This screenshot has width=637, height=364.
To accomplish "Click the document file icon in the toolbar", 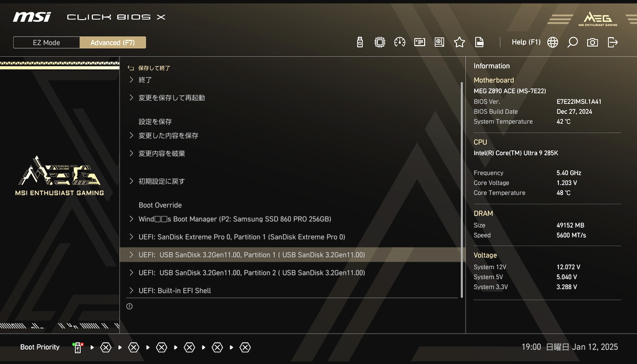I will (x=479, y=42).
